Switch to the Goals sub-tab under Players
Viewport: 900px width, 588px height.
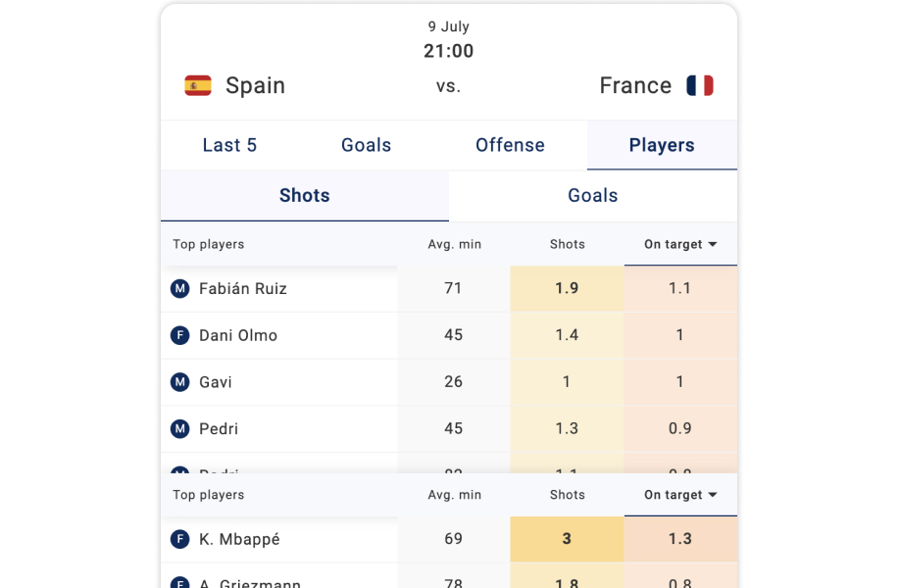[x=593, y=195]
